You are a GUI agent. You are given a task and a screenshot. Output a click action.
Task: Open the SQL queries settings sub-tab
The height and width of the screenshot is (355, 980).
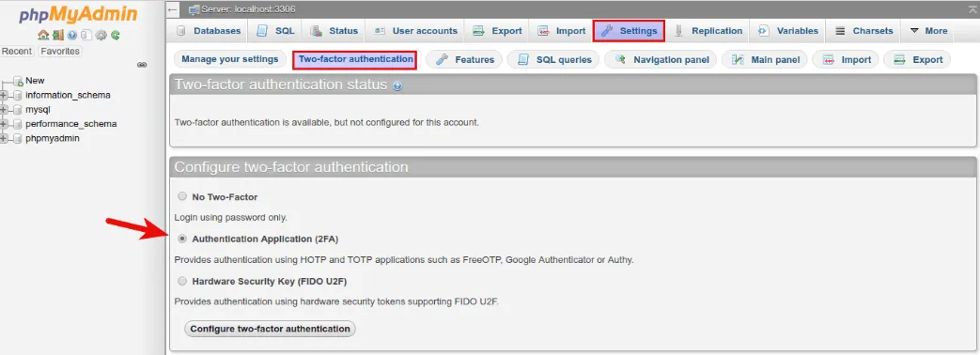pos(553,59)
